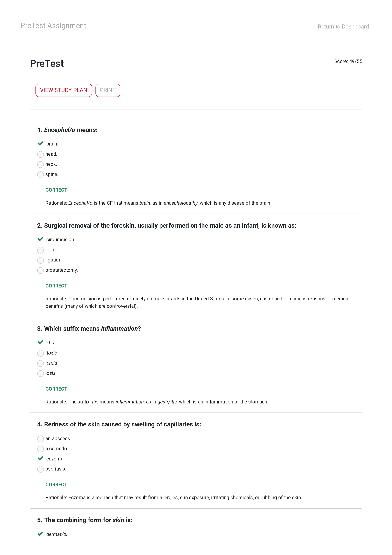Click the checkmark next to eczema
This screenshot has width=392, height=555.
[x=40, y=459]
